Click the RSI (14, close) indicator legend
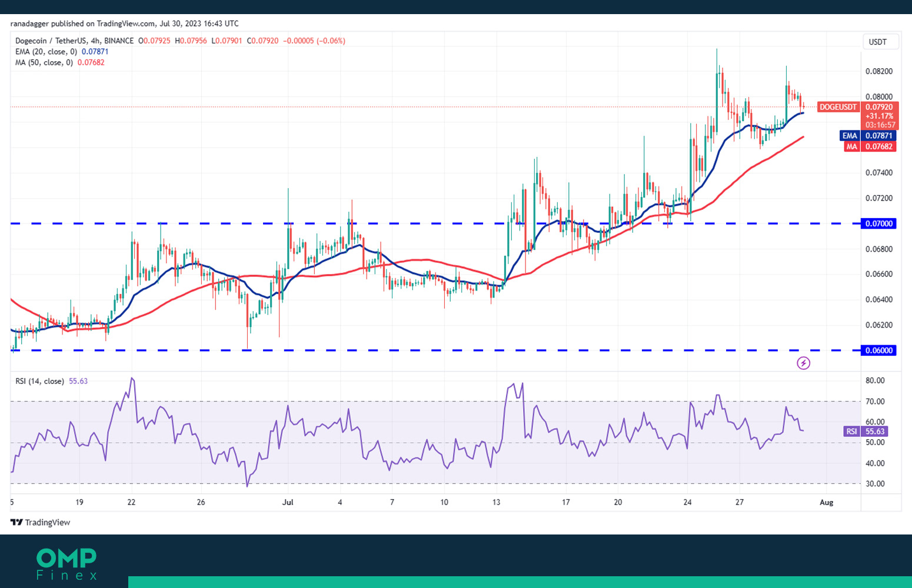Viewport: 912px width, 588px height. click(39, 381)
